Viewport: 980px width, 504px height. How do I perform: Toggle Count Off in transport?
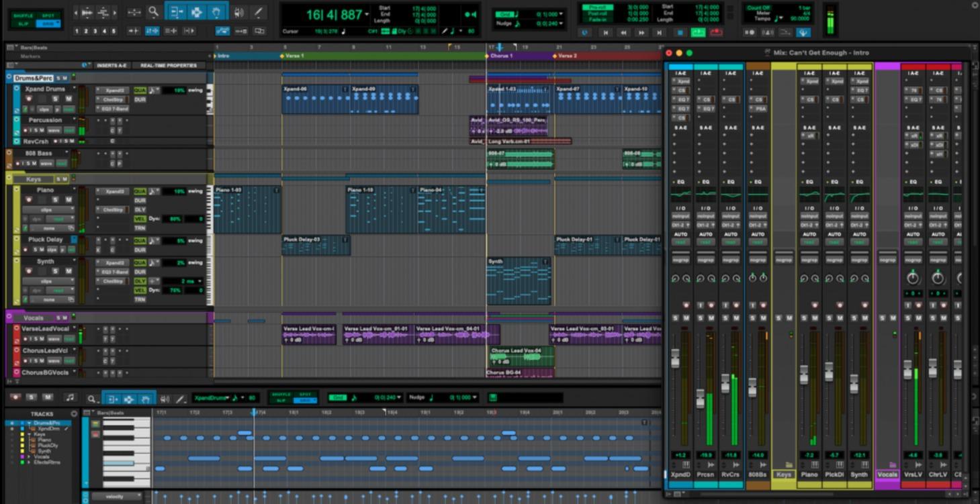(x=759, y=8)
